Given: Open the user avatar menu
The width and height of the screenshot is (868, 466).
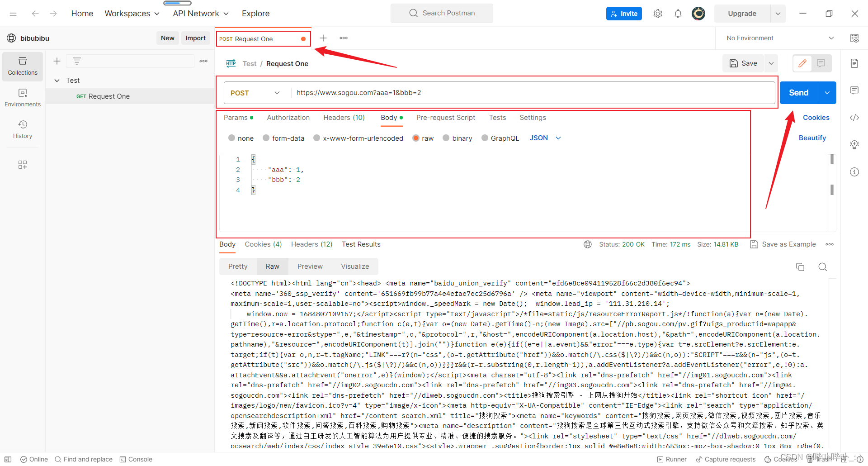Looking at the screenshot, I should click(x=698, y=14).
